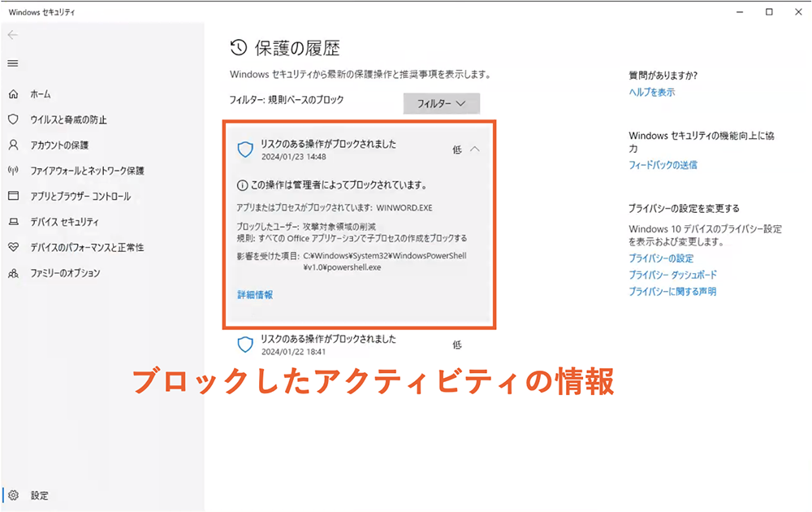Image resolution: width=812 pixels, height=512 pixels.
Task: Click the app and browser control icon
Action: [x=14, y=196]
